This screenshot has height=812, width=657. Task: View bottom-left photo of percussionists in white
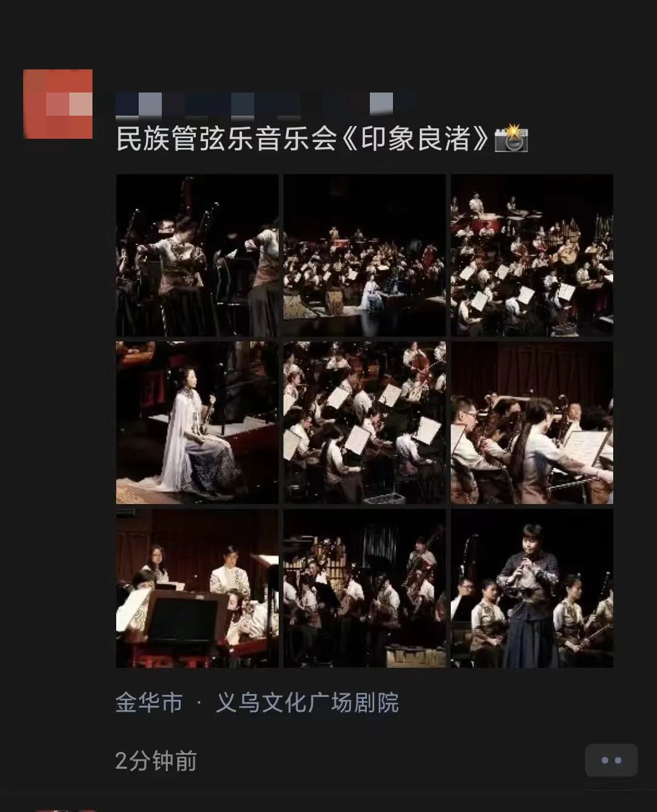[197, 589]
